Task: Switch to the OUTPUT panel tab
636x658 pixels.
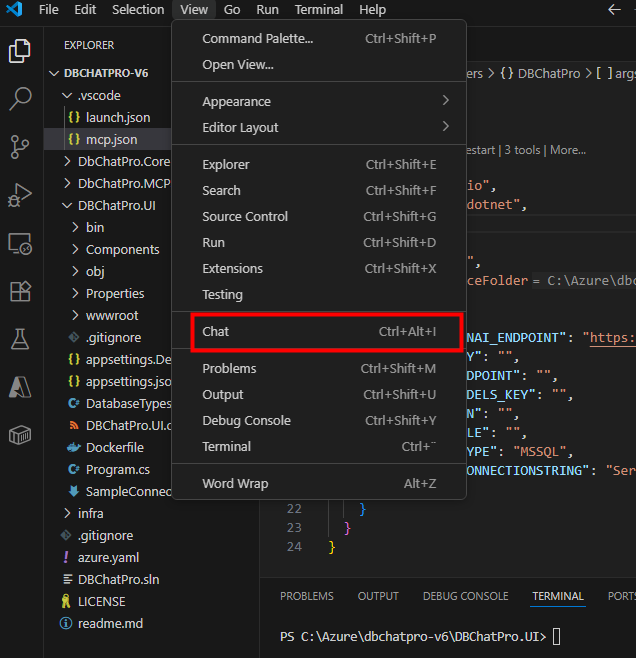Action: [378, 596]
